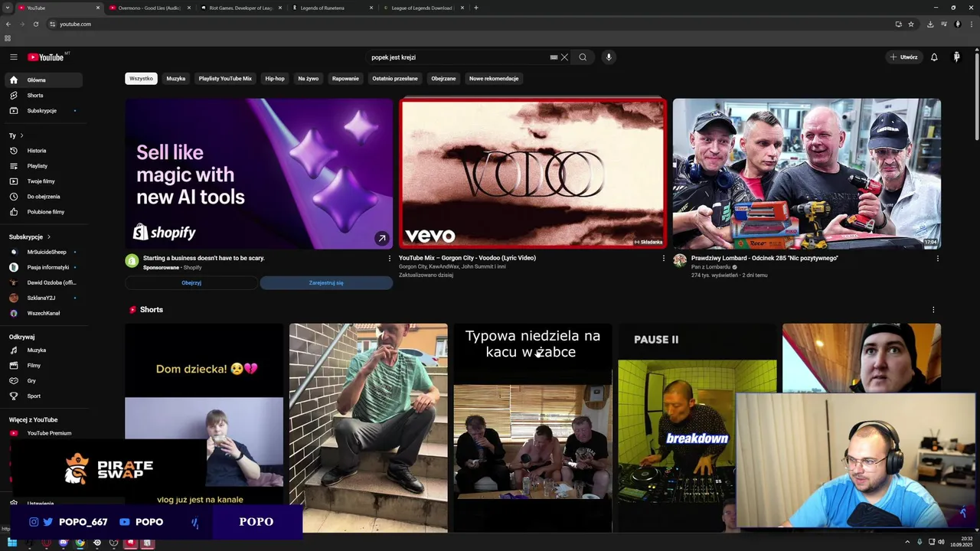Open Chrome profile avatar in toolbar
Screen dimensions: 980x551
958,24
